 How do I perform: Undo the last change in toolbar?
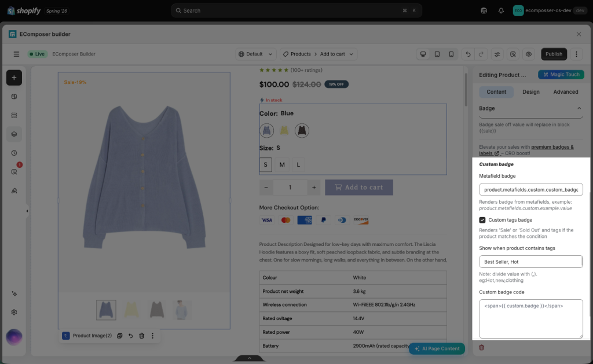[468, 54]
